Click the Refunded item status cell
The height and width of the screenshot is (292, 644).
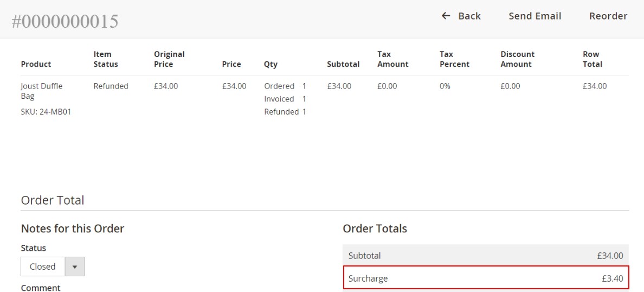click(111, 86)
